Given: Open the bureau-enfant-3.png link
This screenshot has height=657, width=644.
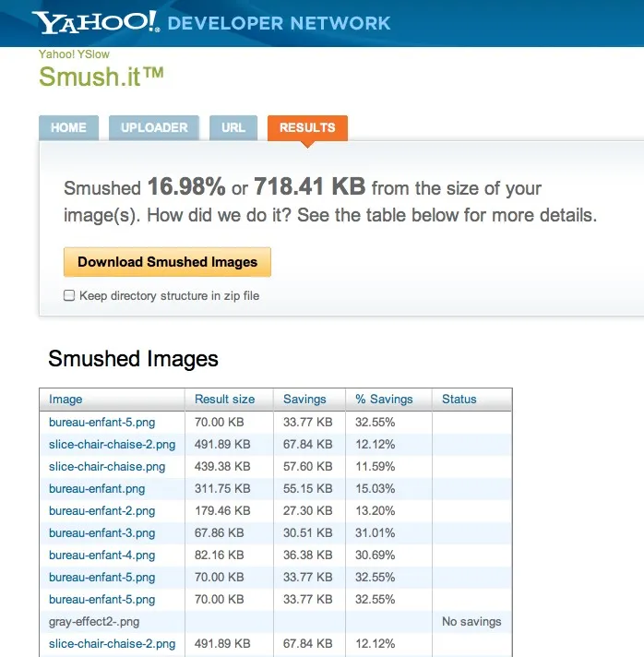Looking at the screenshot, I should (x=101, y=533).
